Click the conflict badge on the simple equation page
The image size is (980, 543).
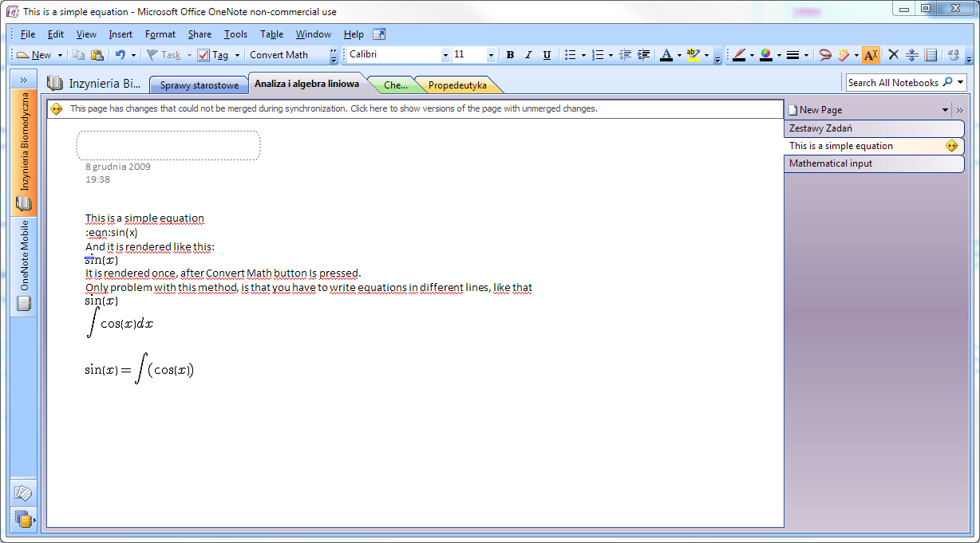[x=951, y=146]
